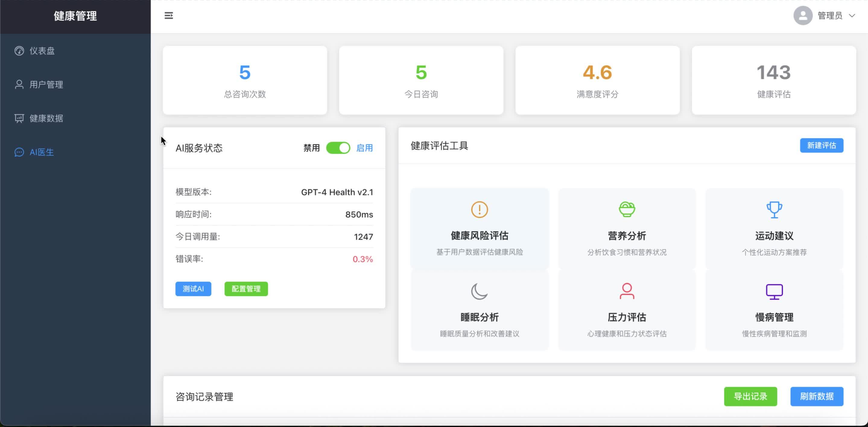Open 健康数据 via its panel icon
The width and height of the screenshot is (868, 427).
click(19, 118)
